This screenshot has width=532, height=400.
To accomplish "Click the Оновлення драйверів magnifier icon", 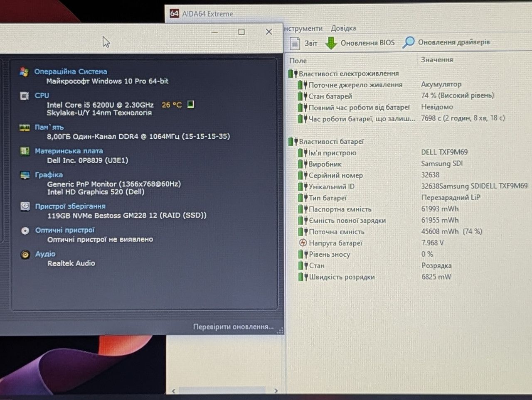I will click(409, 42).
